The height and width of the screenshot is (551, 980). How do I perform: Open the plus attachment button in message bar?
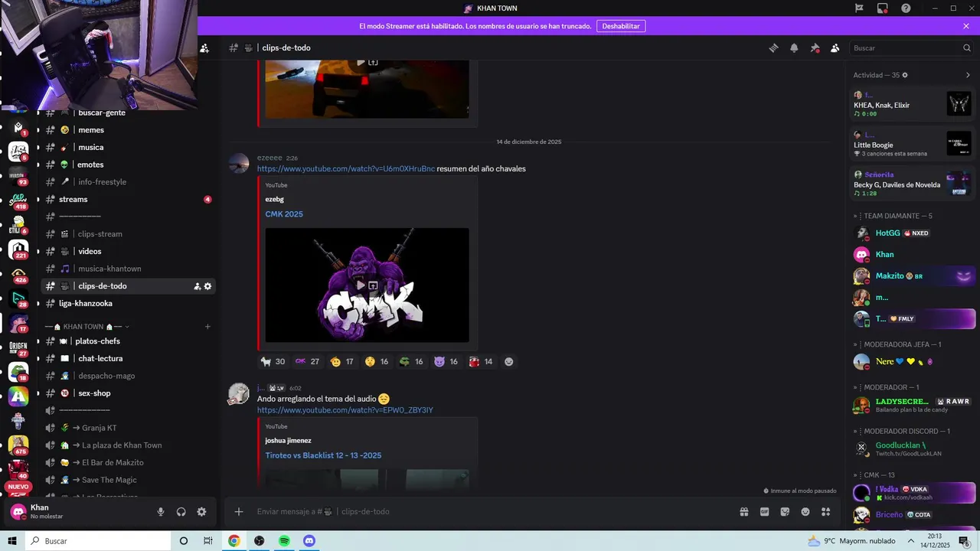(x=239, y=512)
